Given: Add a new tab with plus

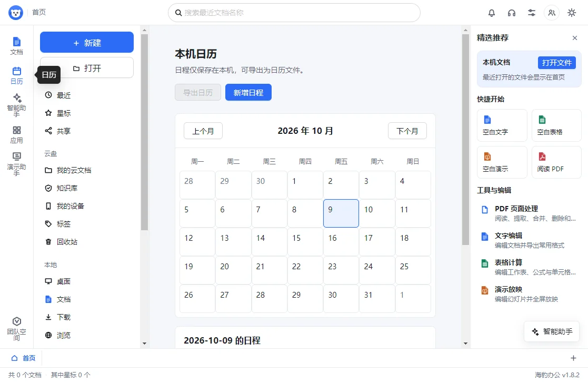Looking at the screenshot, I should pos(573,358).
